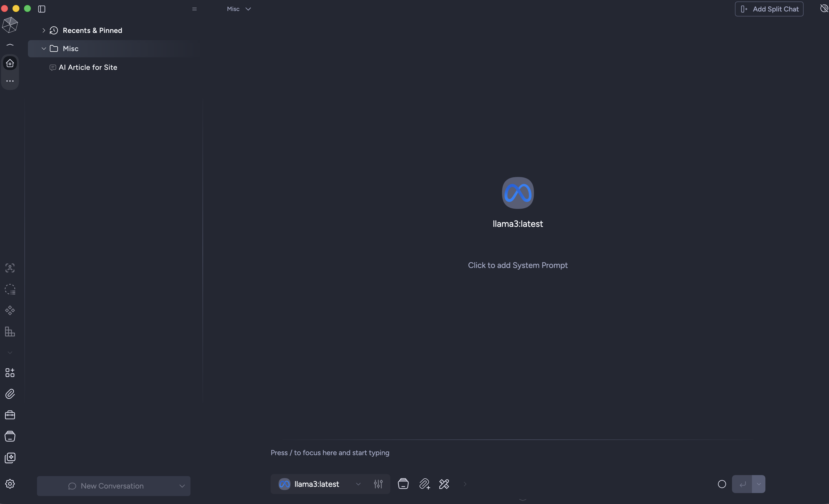Expand the sidebar down caret below blocks icon
This screenshot has height=504, width=829.
pos(10,353)
